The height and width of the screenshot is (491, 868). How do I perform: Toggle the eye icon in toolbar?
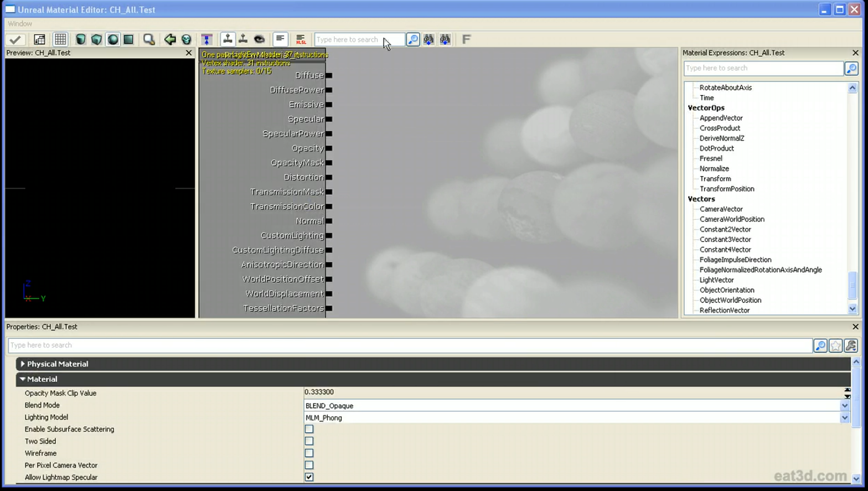point(259,39)
